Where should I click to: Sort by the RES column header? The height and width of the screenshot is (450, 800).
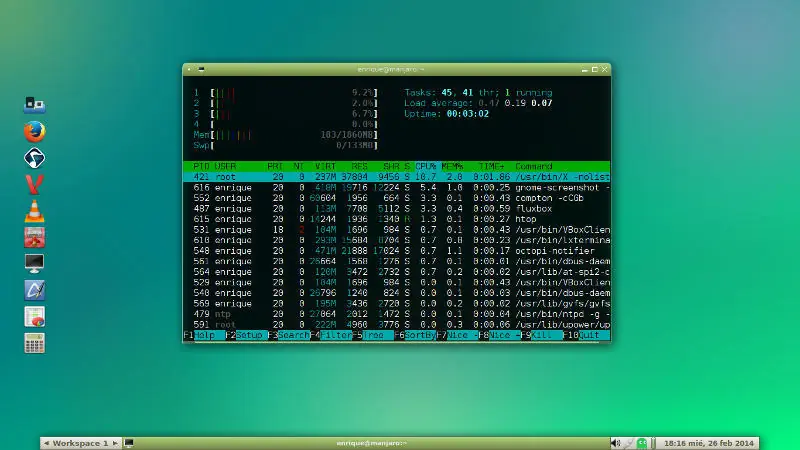(x=359, y=166)
